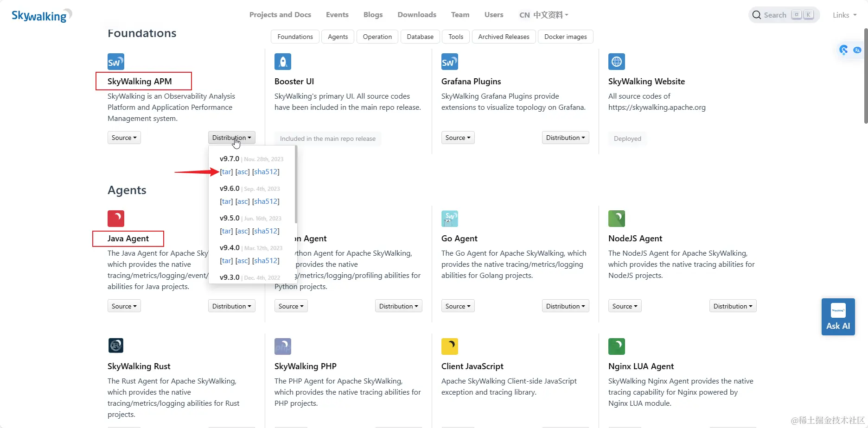Open the NodeJS Agent Distribution dropdown

[x=733, y=306]
